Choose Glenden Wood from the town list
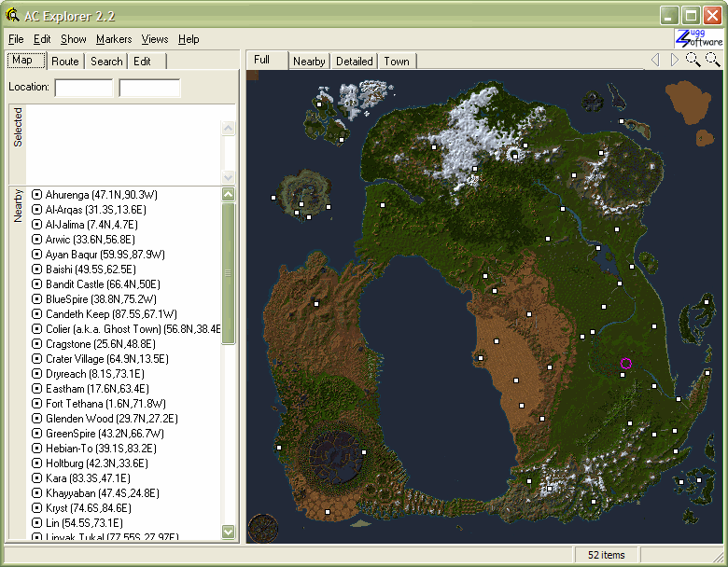Viewport: 728px width, 567px height. pyautogui.click(x=111, y=419)
